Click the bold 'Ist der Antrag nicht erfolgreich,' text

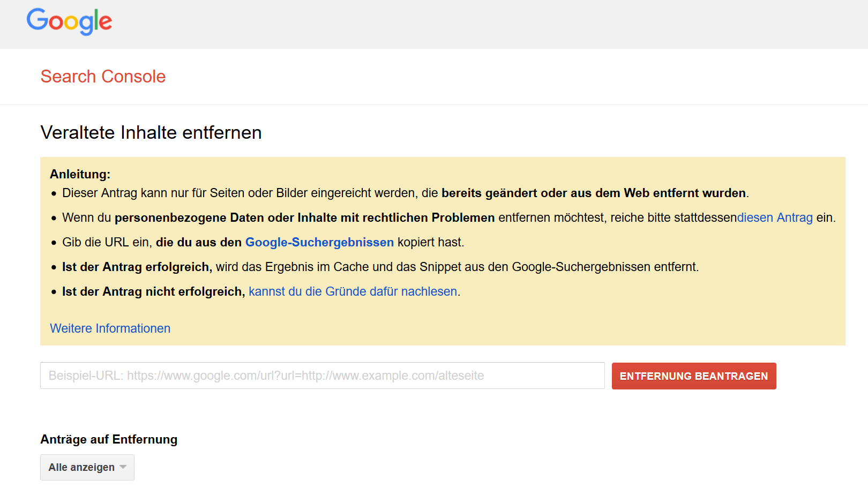point(153,291)
